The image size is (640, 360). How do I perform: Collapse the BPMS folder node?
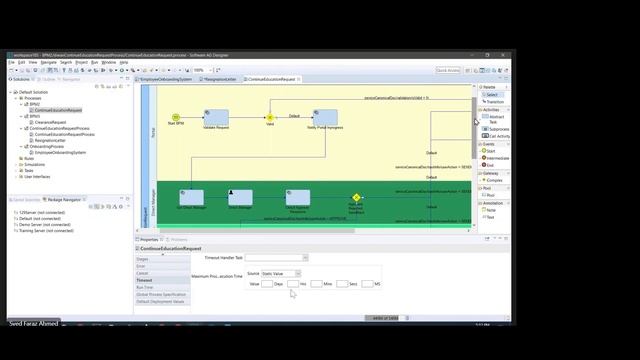pyautogui.click(x=21, y=116)
